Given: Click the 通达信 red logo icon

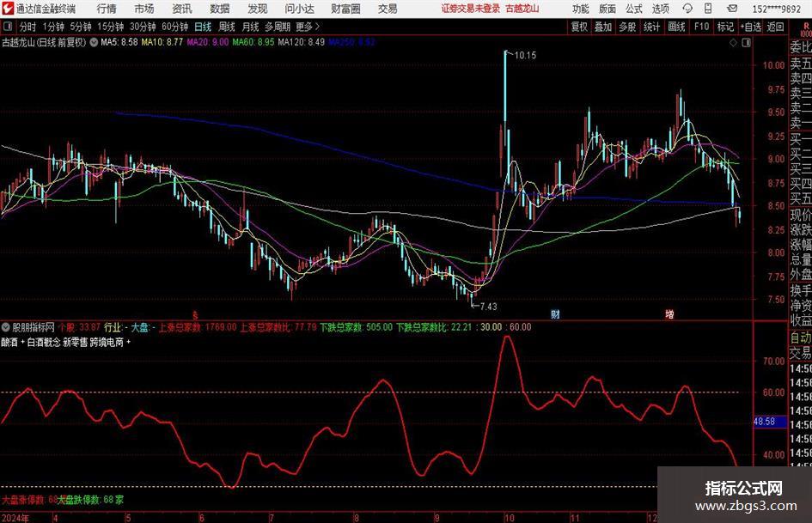Looking at the screenshot, I should (x=7, y=9).
